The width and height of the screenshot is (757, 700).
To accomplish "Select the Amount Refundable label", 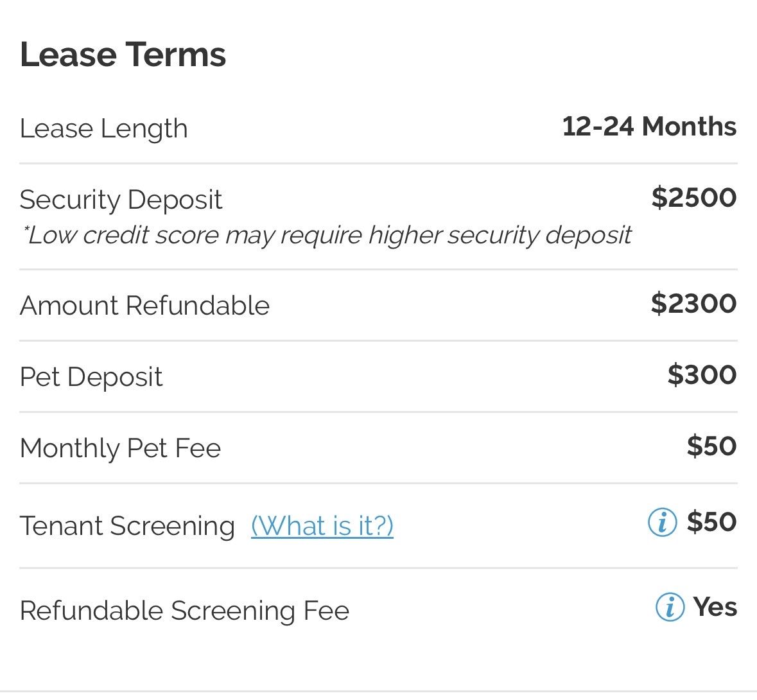I will point(144,306).
